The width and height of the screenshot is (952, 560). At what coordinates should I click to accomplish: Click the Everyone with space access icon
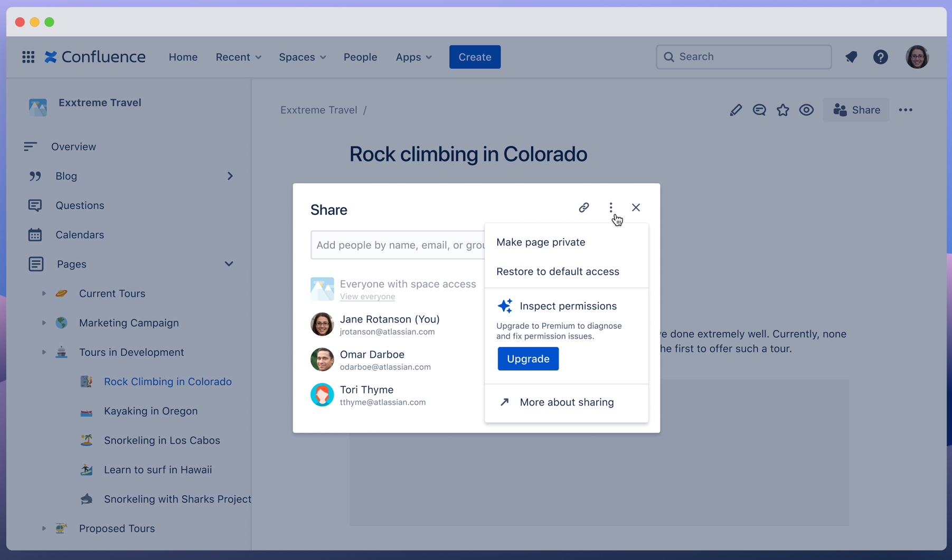coord(322,289)
